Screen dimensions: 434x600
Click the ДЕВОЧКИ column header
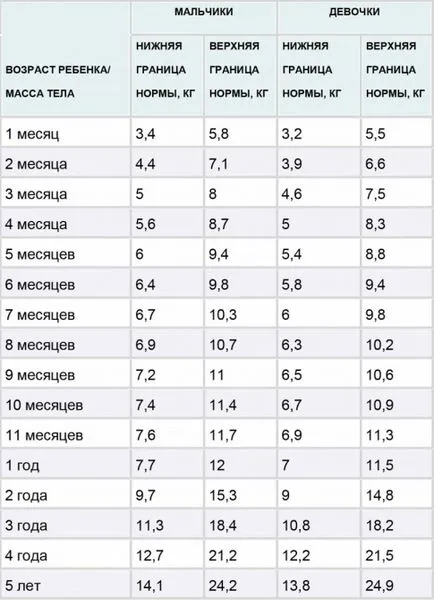354,12
